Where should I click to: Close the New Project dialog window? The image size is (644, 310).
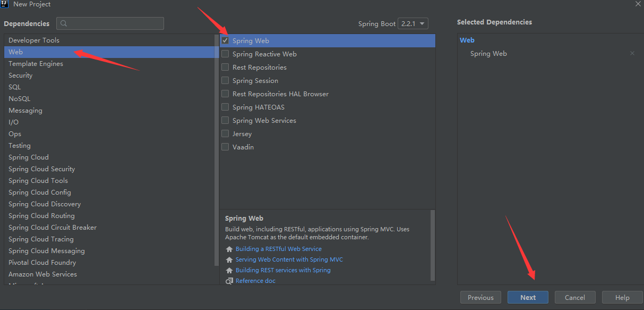click(x=638, y=4)
